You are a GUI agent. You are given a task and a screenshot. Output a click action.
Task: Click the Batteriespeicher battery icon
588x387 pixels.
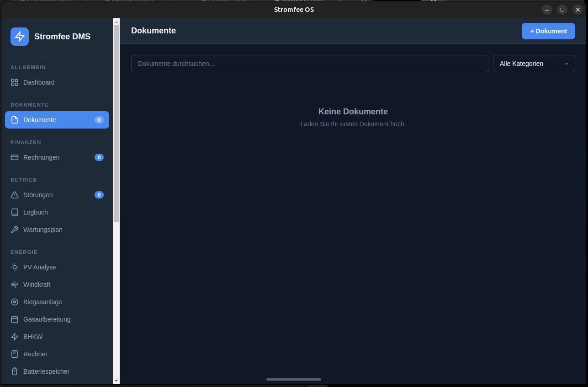15,371
